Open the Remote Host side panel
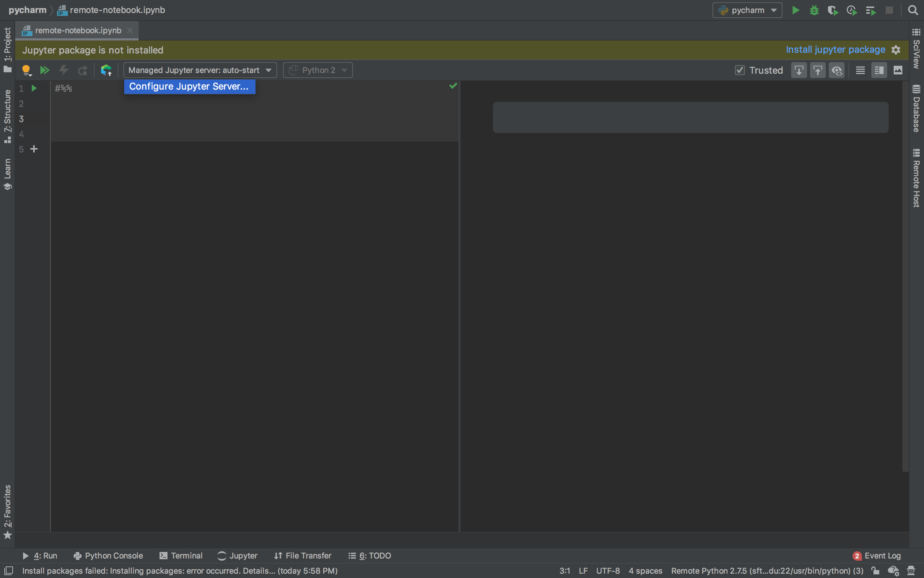The image size is (924, 578). [x=916, y=178]
